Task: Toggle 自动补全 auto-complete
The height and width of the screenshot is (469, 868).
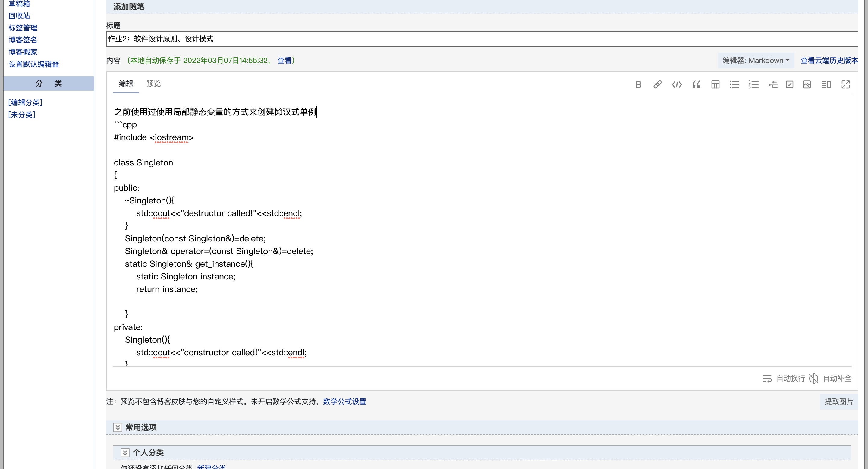Action: (x=830, y=378)
